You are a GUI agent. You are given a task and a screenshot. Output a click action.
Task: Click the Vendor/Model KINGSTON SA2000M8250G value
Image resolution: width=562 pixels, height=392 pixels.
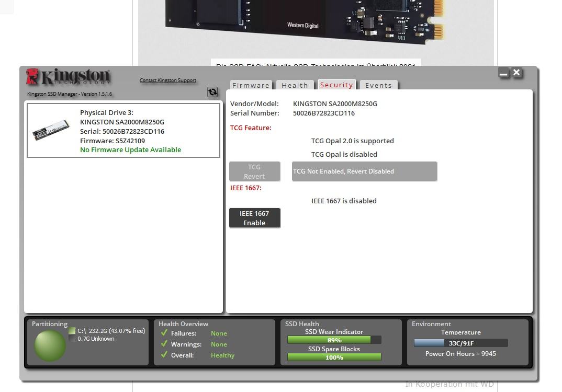tap(335, 104)
